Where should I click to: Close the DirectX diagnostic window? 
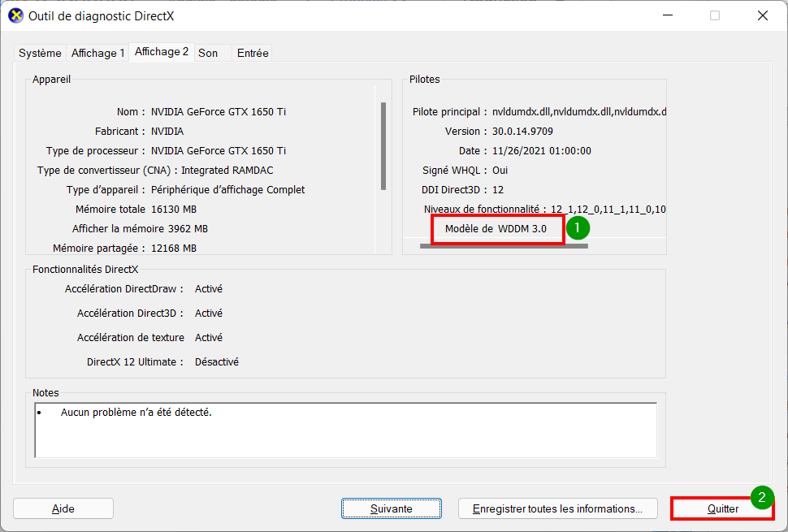point(762,16)
